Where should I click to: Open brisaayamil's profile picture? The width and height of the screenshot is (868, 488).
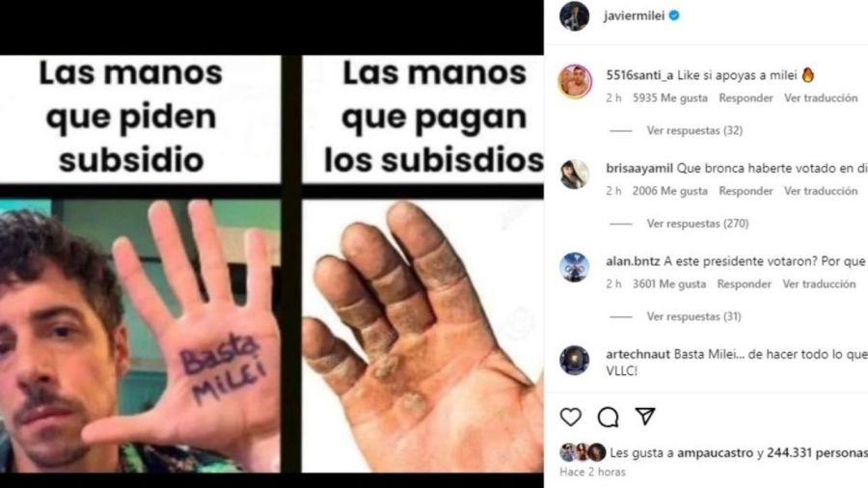coord(575,175)
